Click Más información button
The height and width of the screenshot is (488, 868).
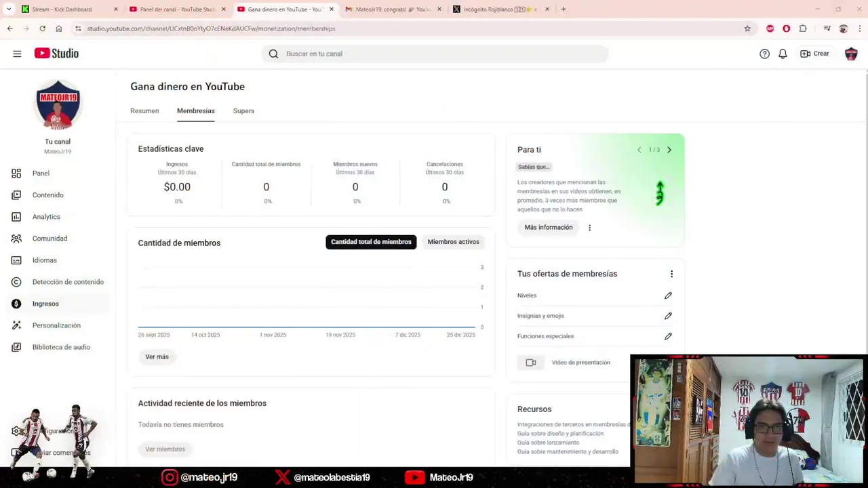tap(548, 228)
